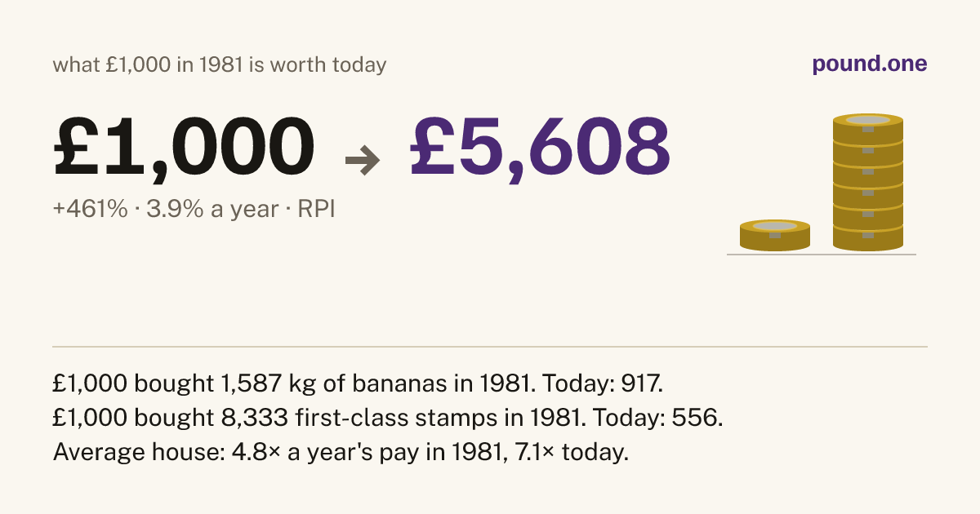Image resolution: width=980 pixels, height=514 pixels.
Task: Click the heading about £1,000 in 1981
Action: [x=220, y=64]
